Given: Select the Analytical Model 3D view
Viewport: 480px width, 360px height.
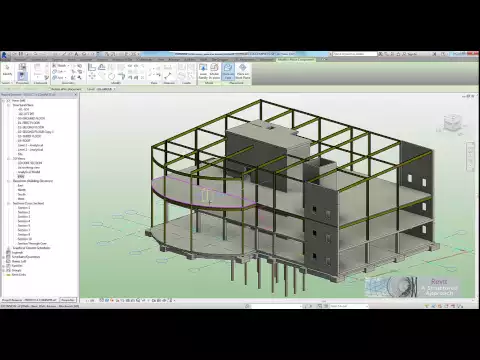Looking at the screenshot, I should click(x=29, y=172).
